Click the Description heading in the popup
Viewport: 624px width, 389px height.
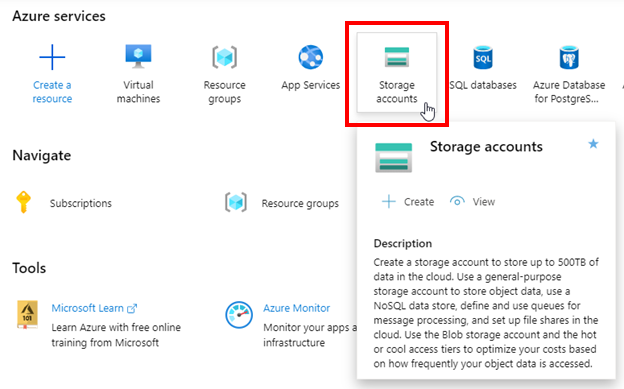tap(402, 243)
